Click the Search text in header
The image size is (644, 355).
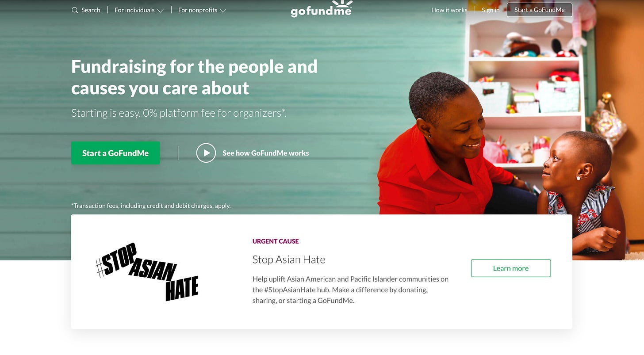(x=91, y=10)
